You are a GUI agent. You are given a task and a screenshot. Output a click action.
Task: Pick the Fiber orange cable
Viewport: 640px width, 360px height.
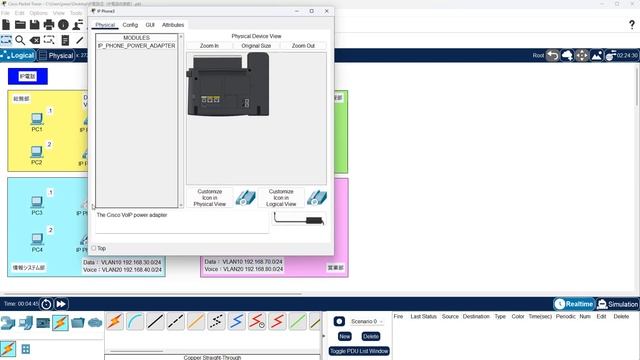click(x=196, y=322)
